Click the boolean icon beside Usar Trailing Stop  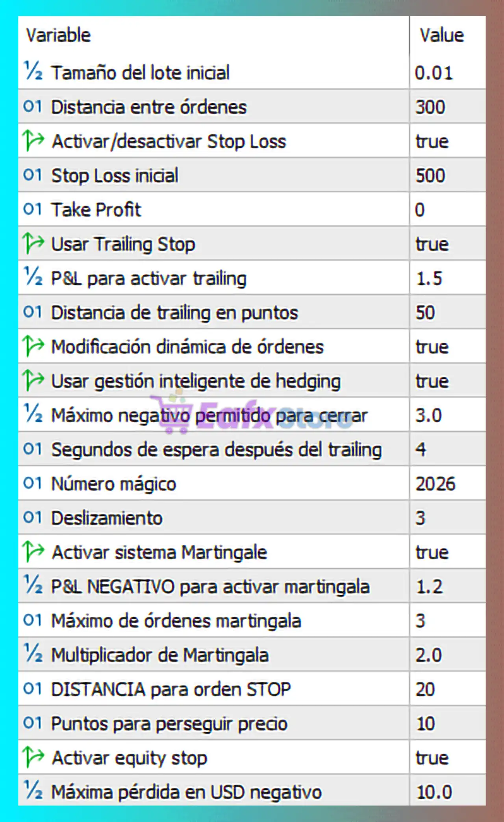(33, 243)
